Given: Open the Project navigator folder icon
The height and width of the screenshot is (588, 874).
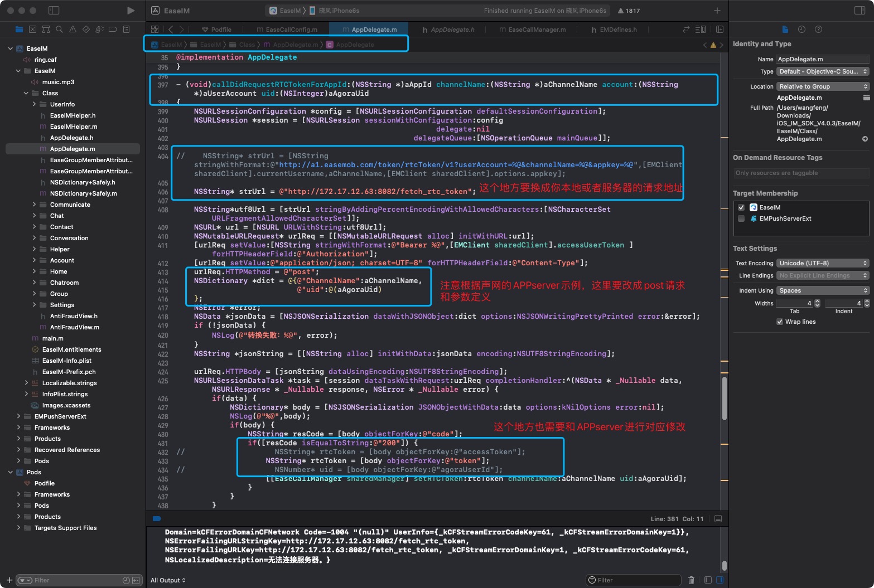Looking at the screenshot, I should click(x=20, y=30).
